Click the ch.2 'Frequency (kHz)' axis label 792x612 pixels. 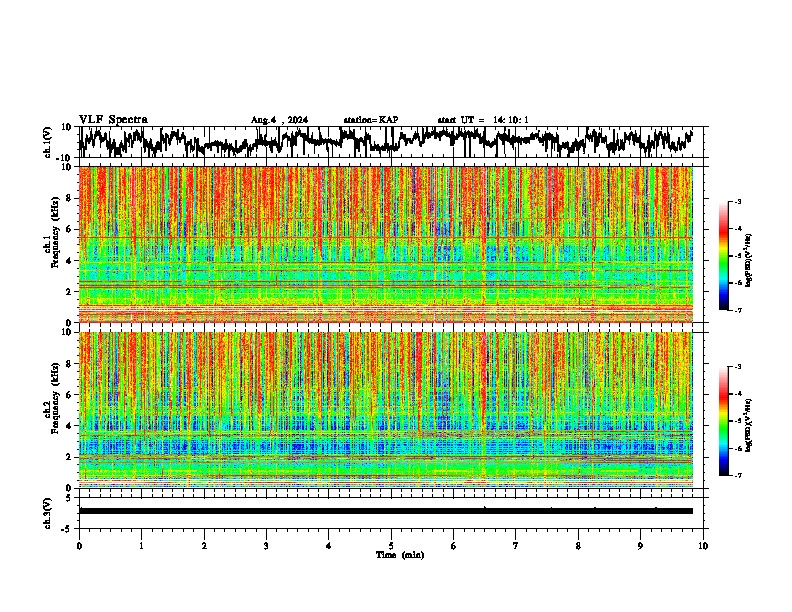(x=55, y=398)
